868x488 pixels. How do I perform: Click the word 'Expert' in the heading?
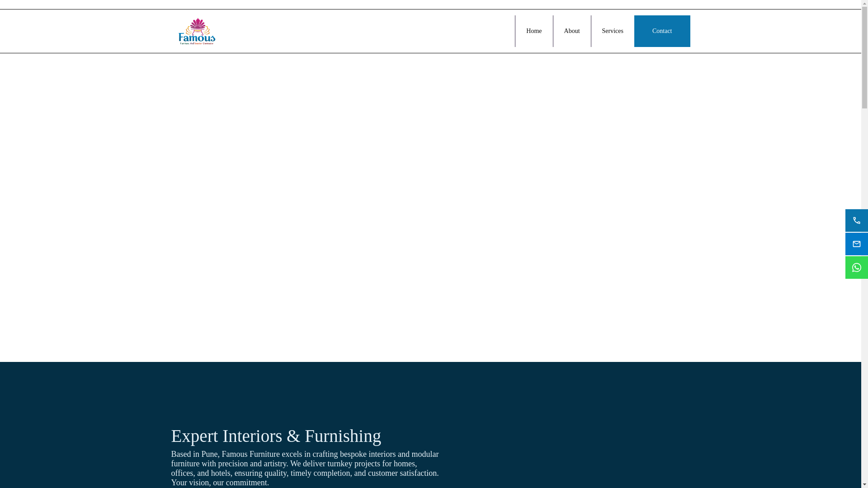click(194, 436)
